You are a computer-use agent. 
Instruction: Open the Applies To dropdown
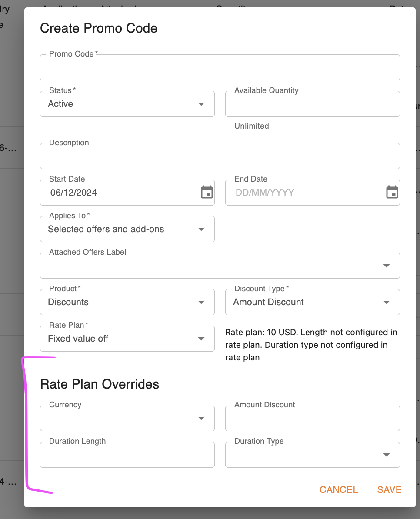(x=127, y=229)
